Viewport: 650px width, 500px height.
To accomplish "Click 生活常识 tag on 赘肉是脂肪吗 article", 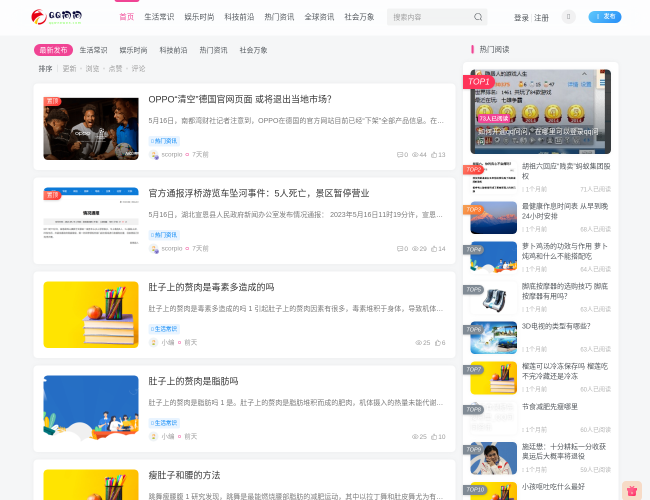I will (164, 423).
